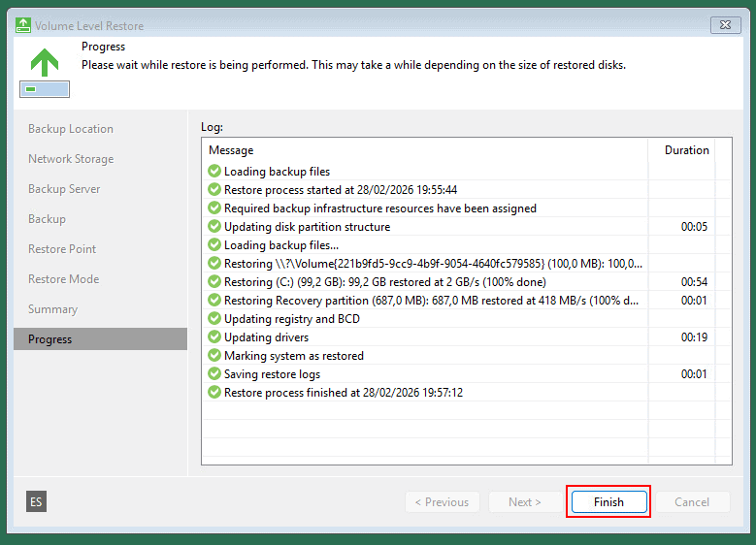
Task: Click green checkmark beside Updating drivers
Action: 214,337
